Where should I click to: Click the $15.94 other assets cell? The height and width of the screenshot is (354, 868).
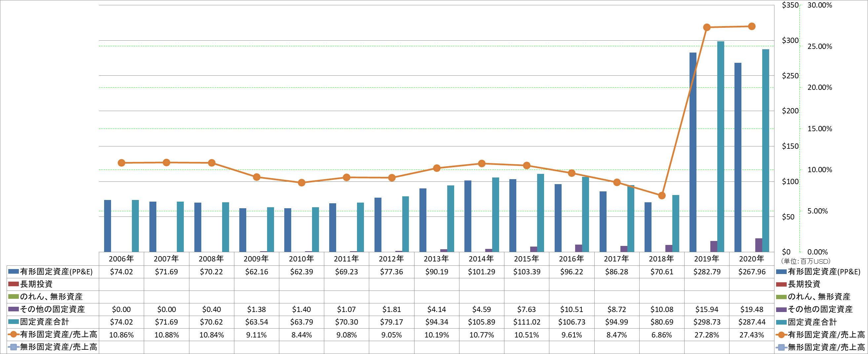[707, 309]
